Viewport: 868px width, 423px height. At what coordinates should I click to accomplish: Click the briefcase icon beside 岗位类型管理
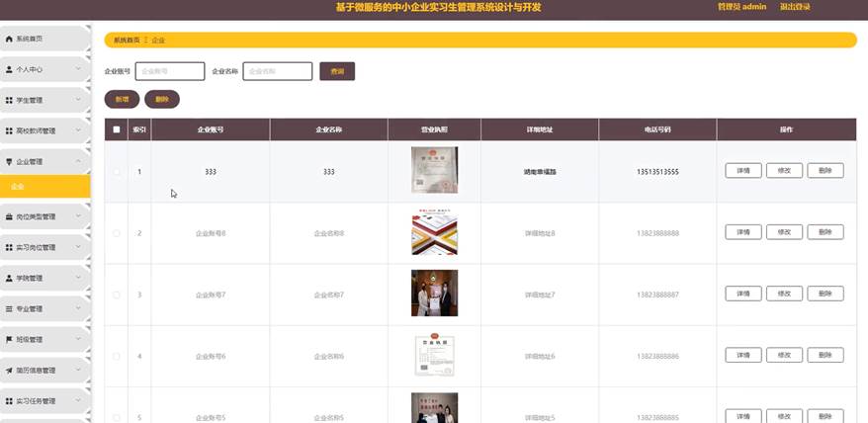tap(9, 217)
